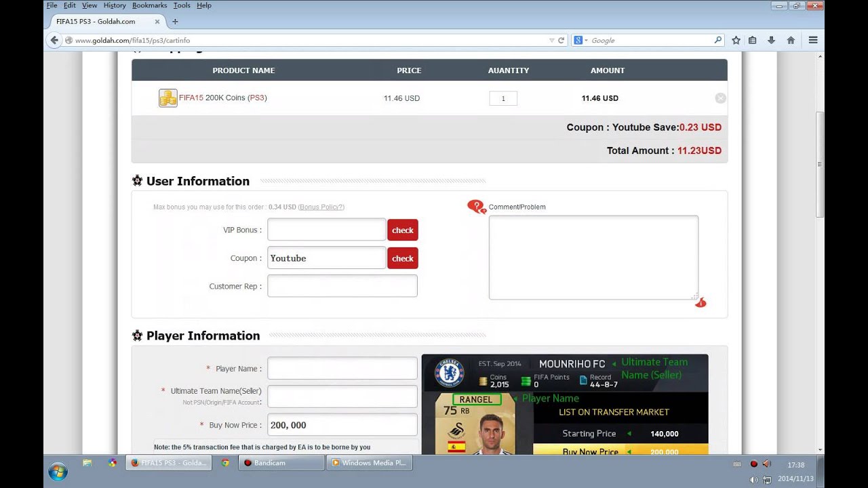Click the Chelsea club badge in example image
Screen dimensions: 868x488
(449, 373)
